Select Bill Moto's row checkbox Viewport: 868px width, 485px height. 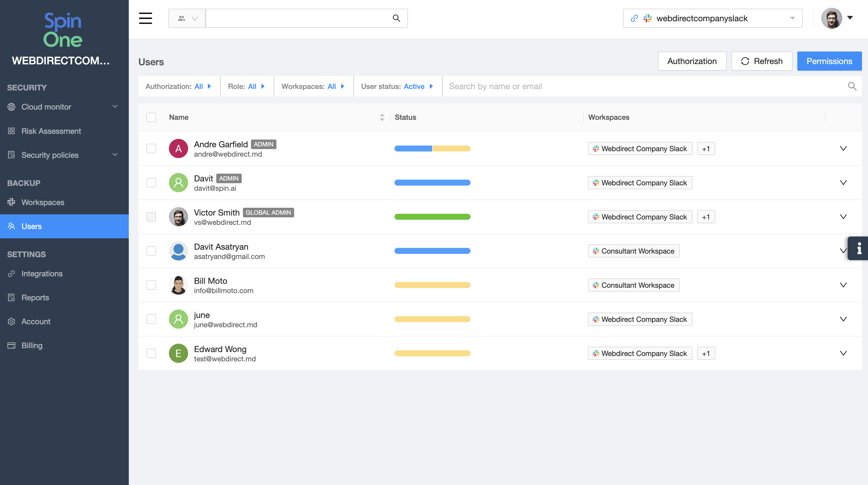[x=151, y=285]
